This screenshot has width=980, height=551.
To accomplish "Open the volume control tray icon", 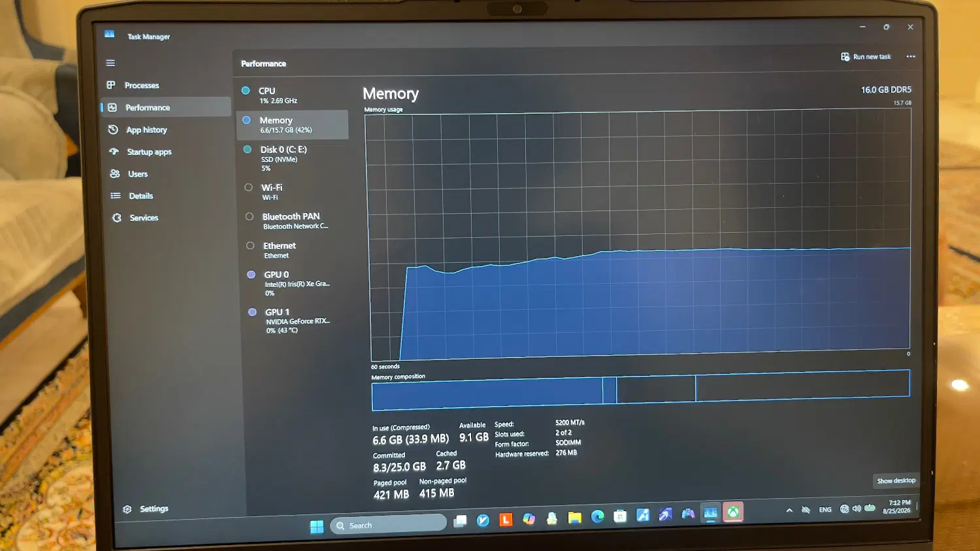I will (857, 509).
